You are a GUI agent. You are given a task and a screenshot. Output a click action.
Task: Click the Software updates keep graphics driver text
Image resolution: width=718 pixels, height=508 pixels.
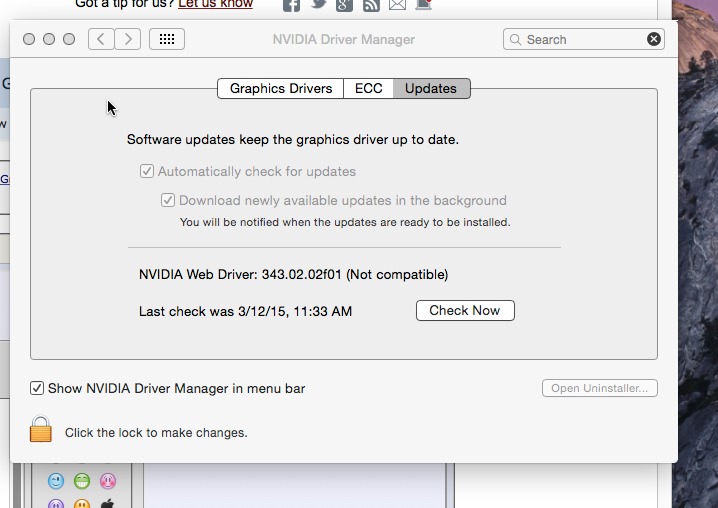(293, 139)
